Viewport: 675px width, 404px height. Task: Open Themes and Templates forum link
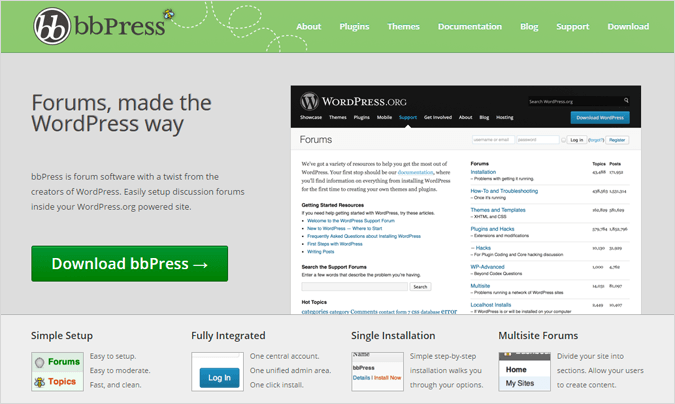click(498, 210)
